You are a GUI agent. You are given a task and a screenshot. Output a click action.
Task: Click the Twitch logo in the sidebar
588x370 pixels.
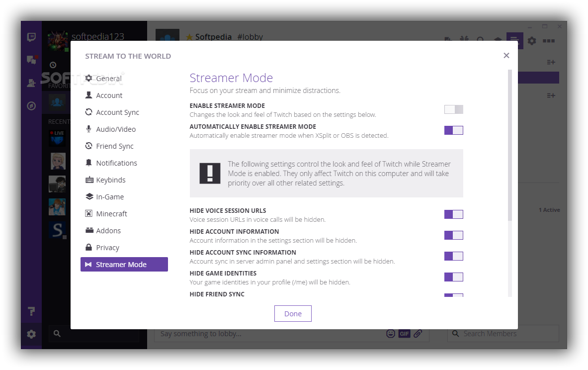(31, 37)
